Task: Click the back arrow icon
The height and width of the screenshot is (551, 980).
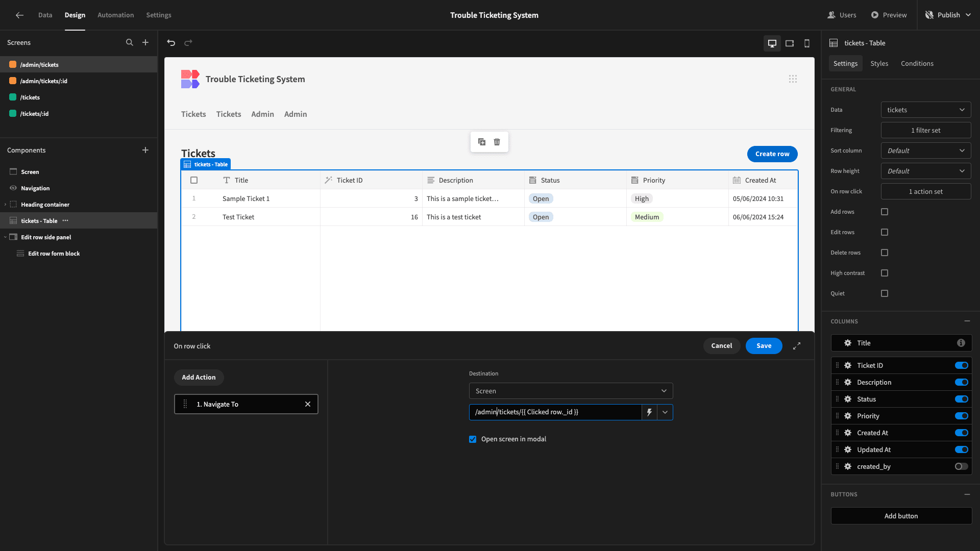Action: coord(19,15)
